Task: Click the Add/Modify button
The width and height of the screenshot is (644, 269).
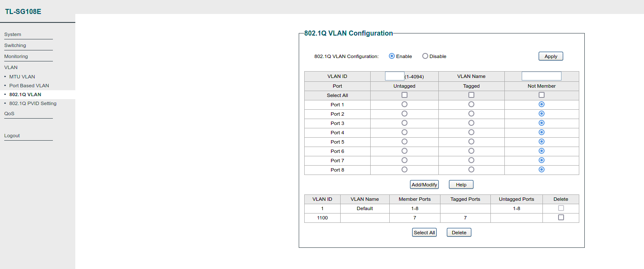Action: [x=424, y=185]
